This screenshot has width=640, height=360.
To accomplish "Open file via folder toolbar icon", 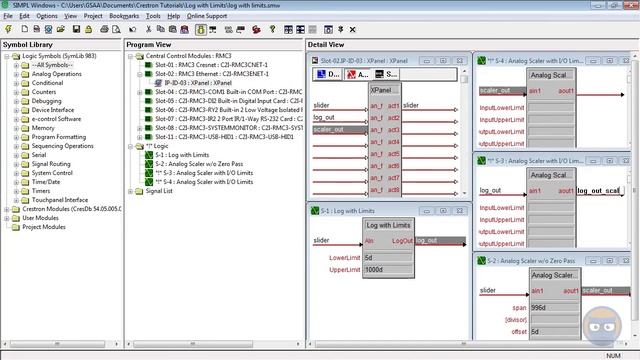I will point(61,29).
